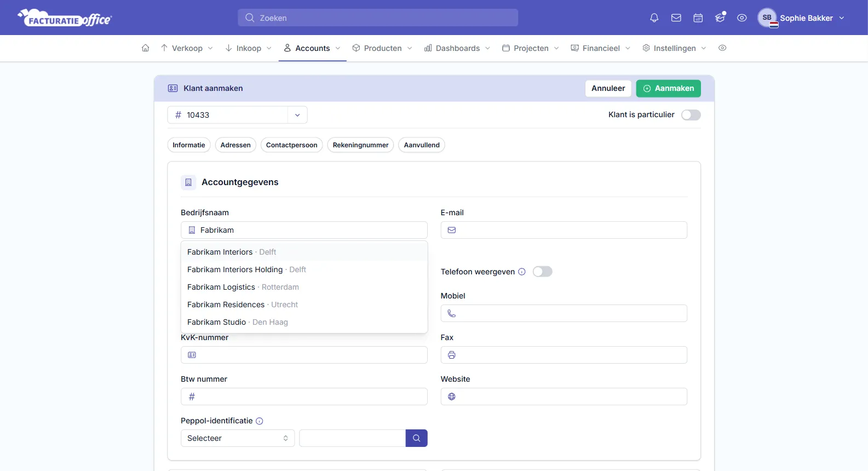Image resolution: width=868 pixels, height=471 pixels.
Task: Click the home icon in navigation bar
Action: click(145, 48)
